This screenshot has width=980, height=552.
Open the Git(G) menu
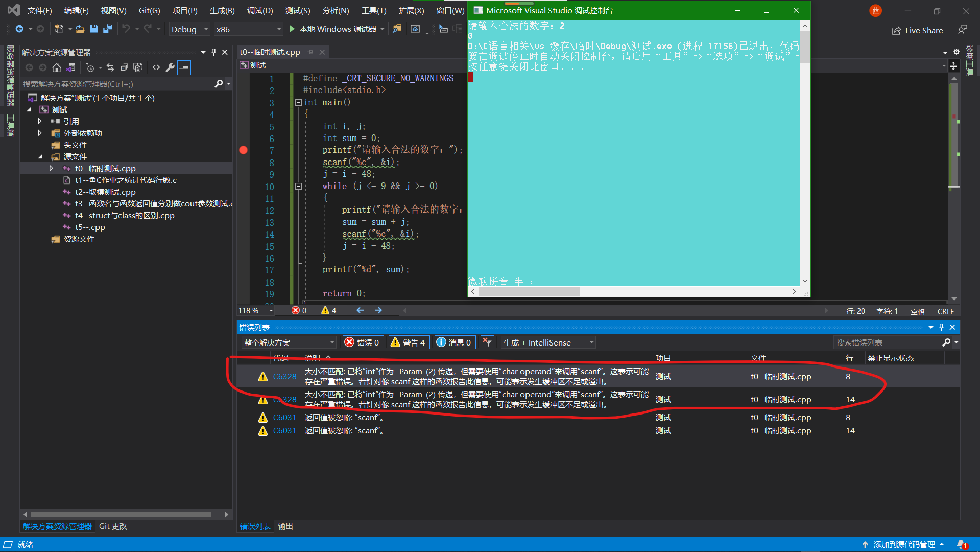coord(149,10)
